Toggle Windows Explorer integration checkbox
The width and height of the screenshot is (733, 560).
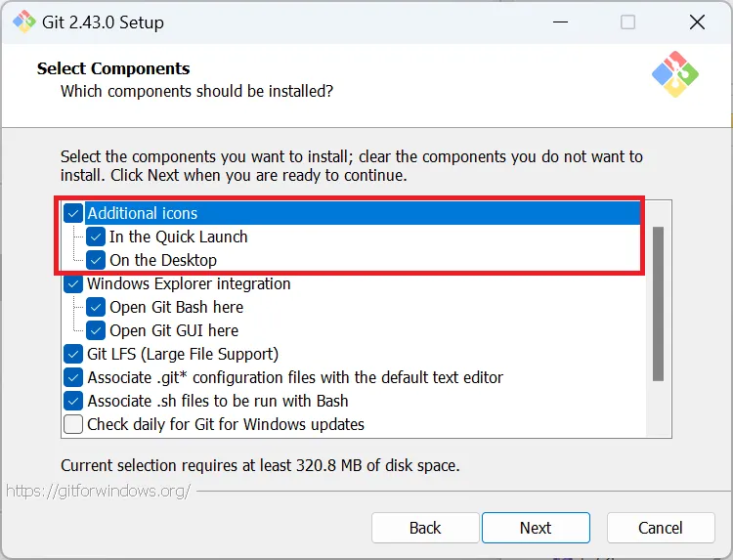click(x=73, y=283)
